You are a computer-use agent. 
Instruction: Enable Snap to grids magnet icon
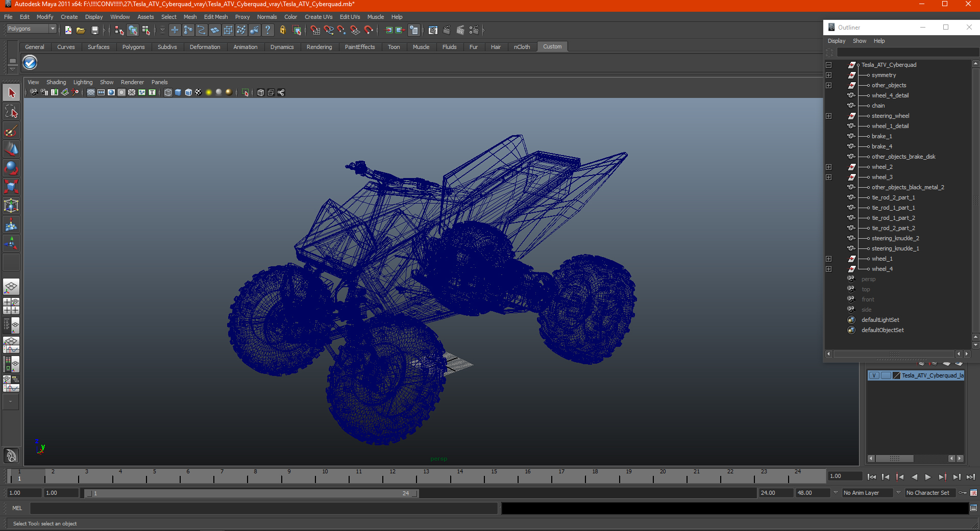(x=315, y=31)
